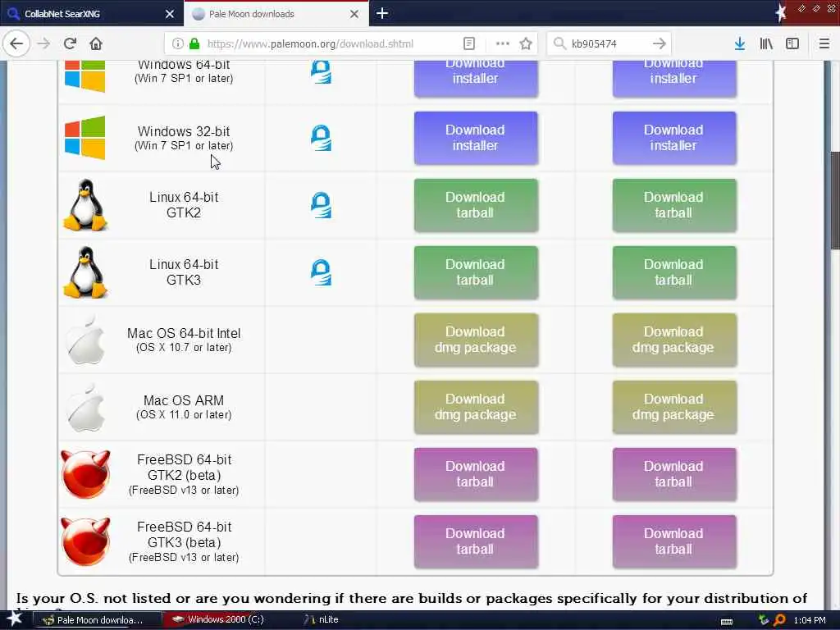
Task: Click the Apple logo in Mac OS ARM row
Action: click(x=85, y=407)
